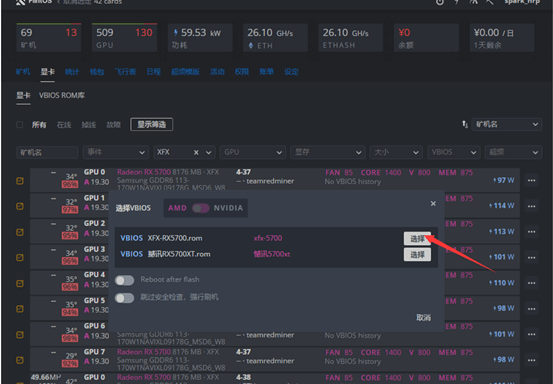
Task: Open the three-dot menu for GPU 5 row
Action: [x=531, y=309]
